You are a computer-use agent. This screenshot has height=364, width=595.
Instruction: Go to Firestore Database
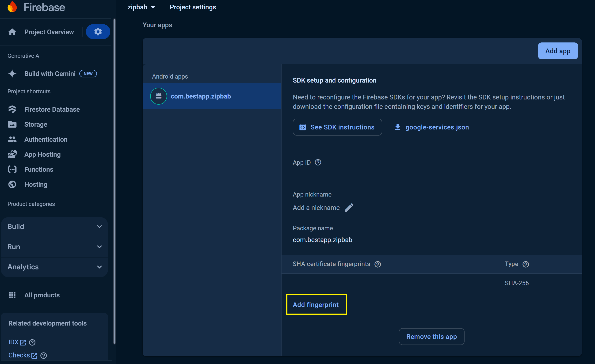[x=52, y=109]
